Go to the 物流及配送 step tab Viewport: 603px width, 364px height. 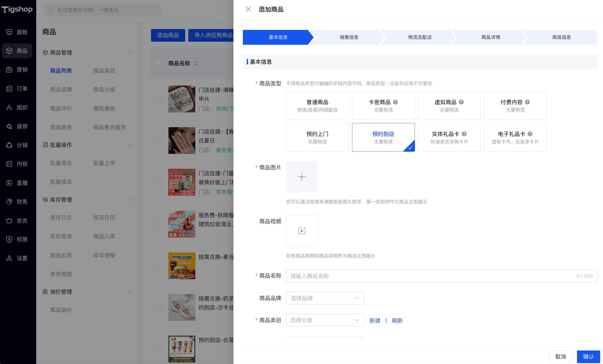(x=420, y=37)
